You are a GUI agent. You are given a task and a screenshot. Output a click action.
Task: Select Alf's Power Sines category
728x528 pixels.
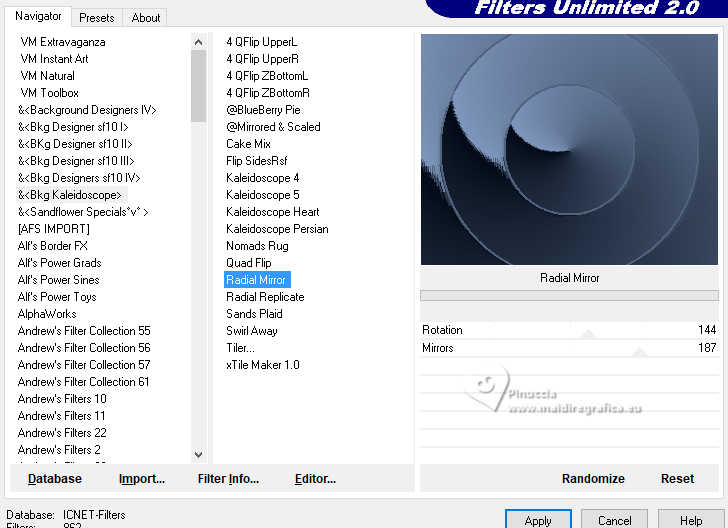pyautogui.click(x=58, y=280)
